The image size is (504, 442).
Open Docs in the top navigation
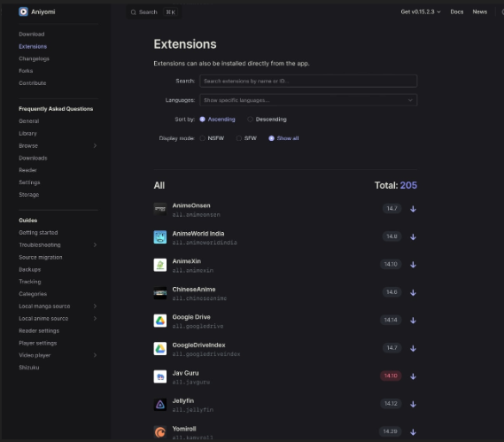click(x=457, y=12)
